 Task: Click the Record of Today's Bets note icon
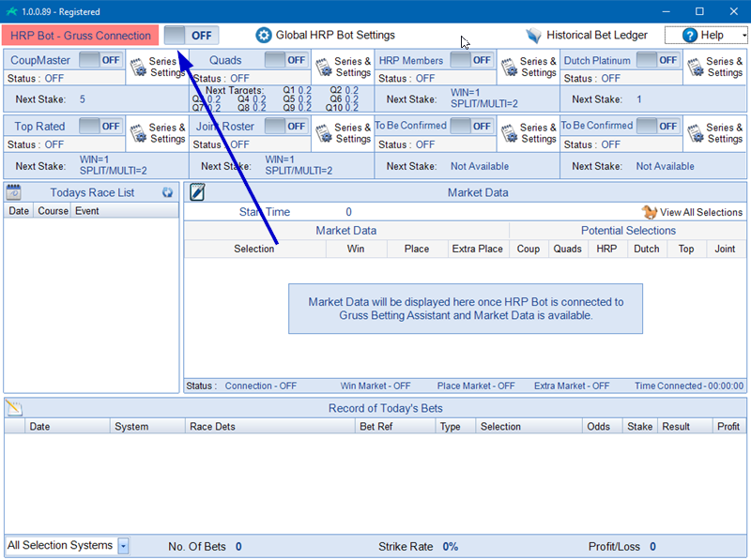14,408
